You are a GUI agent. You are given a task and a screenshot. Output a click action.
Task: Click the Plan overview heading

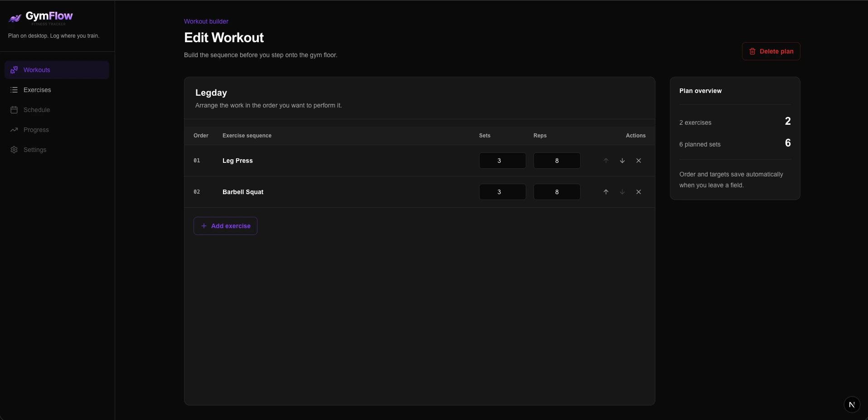[700, 91]
